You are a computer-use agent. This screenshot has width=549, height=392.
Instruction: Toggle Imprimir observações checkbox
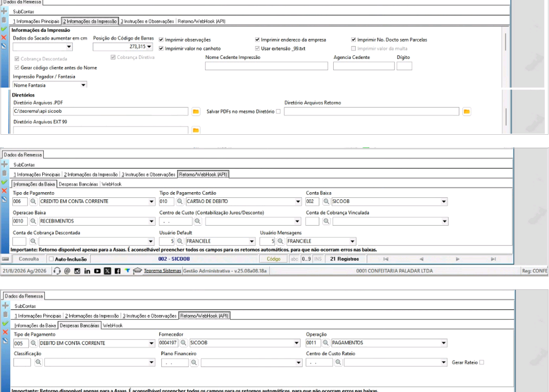(x=161, y=40)
